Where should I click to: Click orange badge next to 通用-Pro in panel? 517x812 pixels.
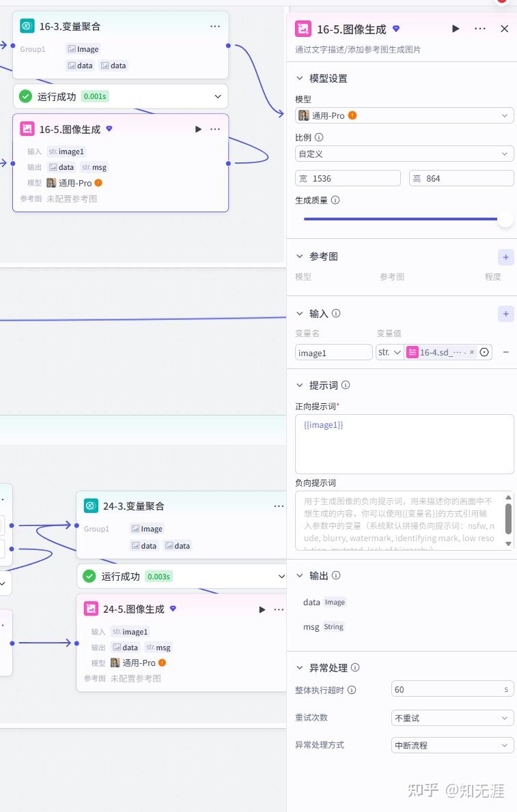[x=352, y=115]
